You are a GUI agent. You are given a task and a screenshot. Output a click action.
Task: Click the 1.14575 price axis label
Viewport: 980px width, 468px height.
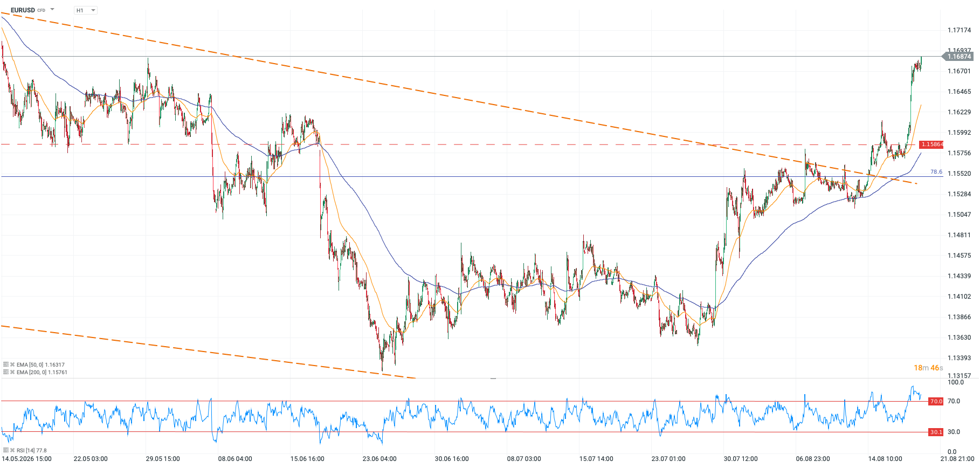pyautogui.click(x=960, y=256)
